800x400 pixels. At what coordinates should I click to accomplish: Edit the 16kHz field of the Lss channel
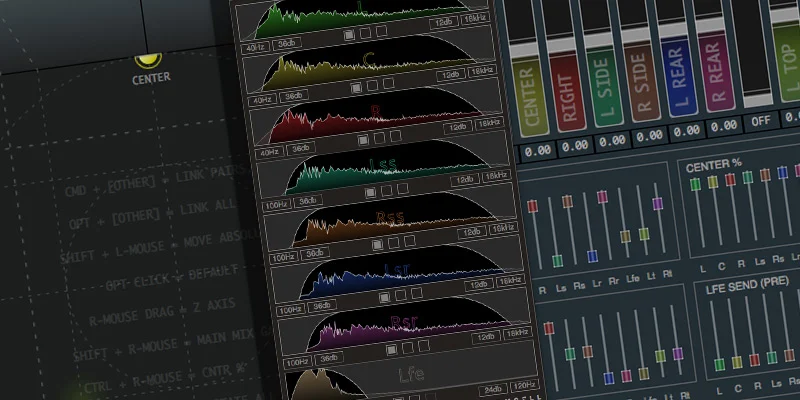point(496,176)
